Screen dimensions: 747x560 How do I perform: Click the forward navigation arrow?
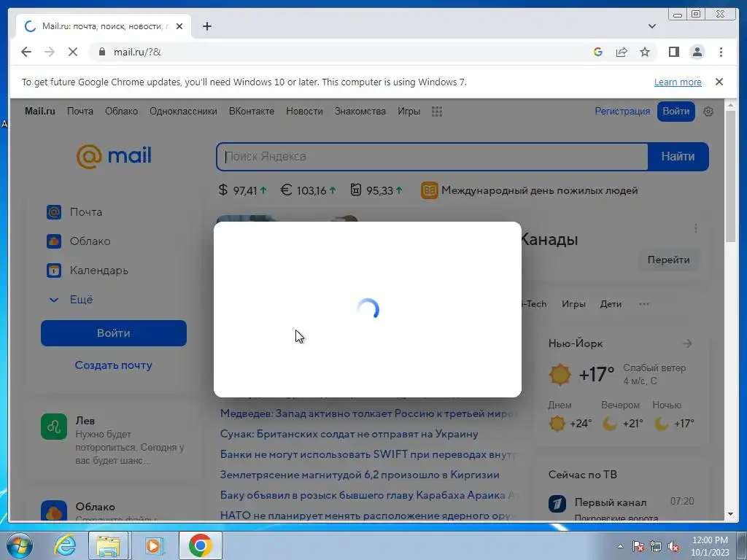[x=50, y=52]
